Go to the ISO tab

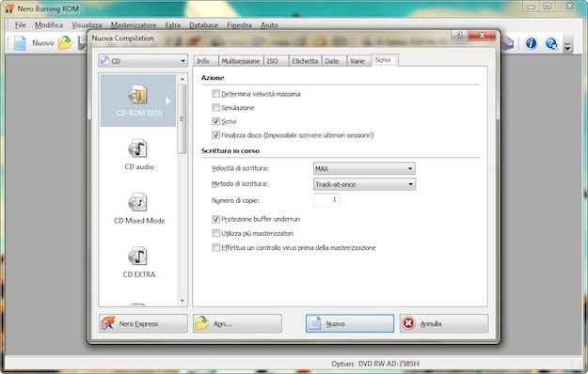point(276,61)
